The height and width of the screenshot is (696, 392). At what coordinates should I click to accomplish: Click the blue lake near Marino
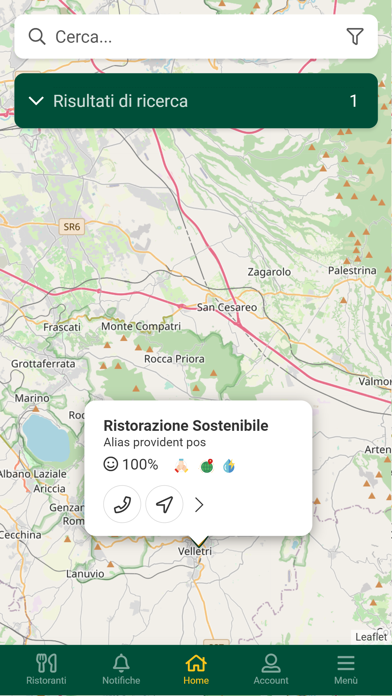46,438
